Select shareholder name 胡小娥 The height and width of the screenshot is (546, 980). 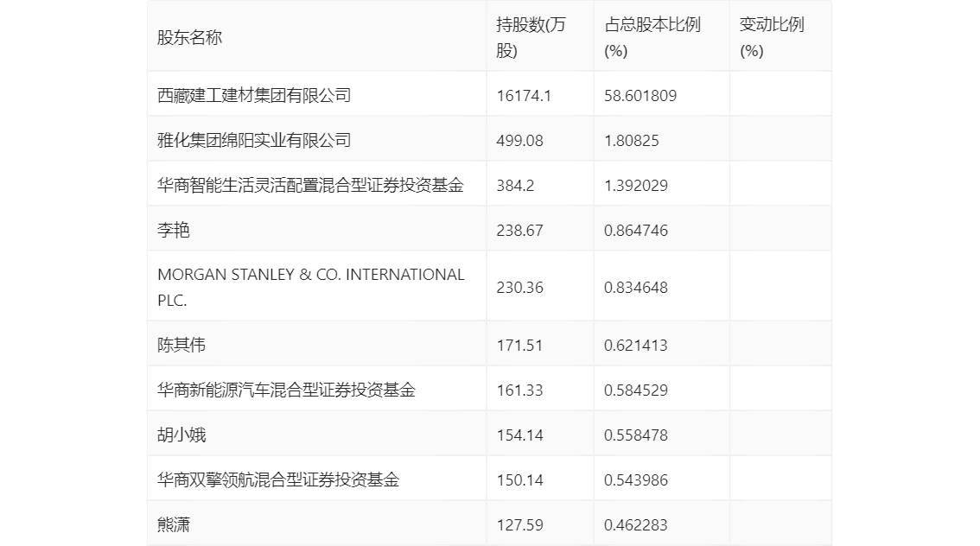click(x=181, y=435)
